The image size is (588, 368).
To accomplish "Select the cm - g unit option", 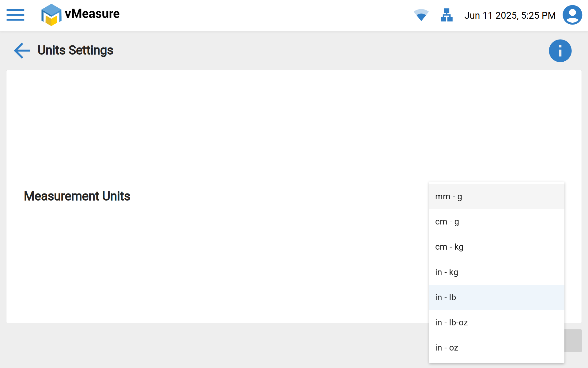I will pyautogui.click(x=496, y=222).
